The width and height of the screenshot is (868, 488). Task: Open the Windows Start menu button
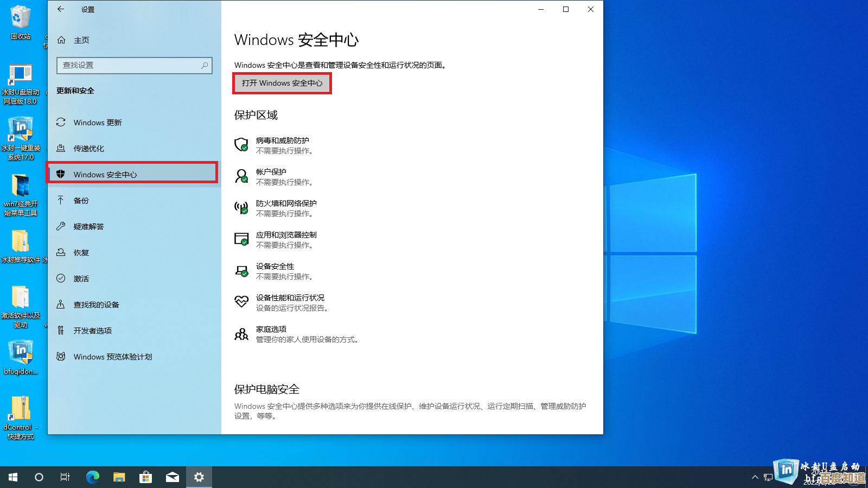point(13,477)
